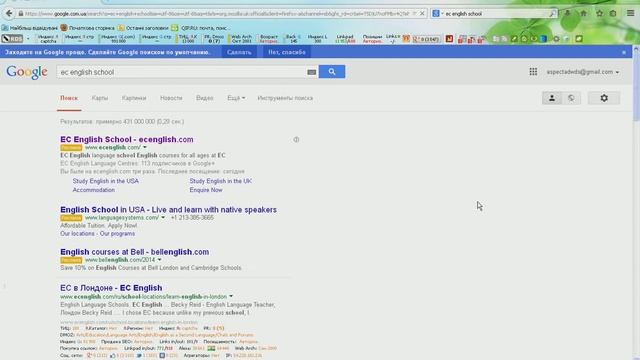640x360 pixels.
Task: Go to the Firefox home page icon
Action: click(x=583, y=13)
